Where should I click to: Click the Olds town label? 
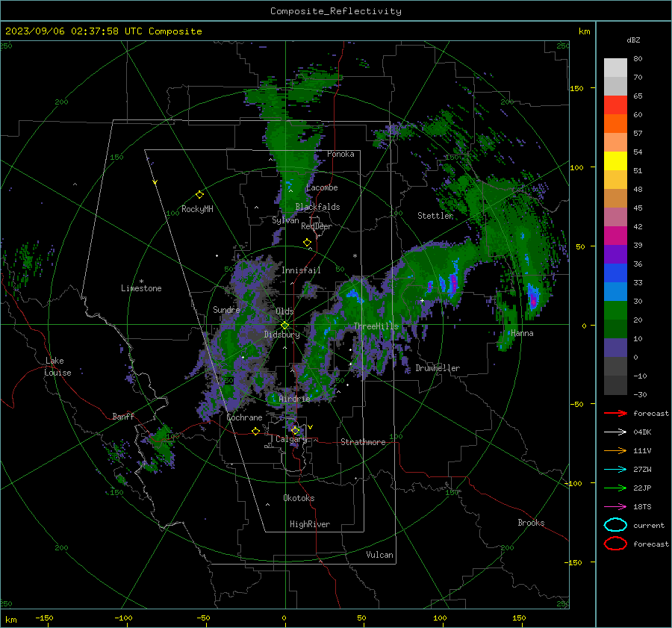[x=284, y=311]
